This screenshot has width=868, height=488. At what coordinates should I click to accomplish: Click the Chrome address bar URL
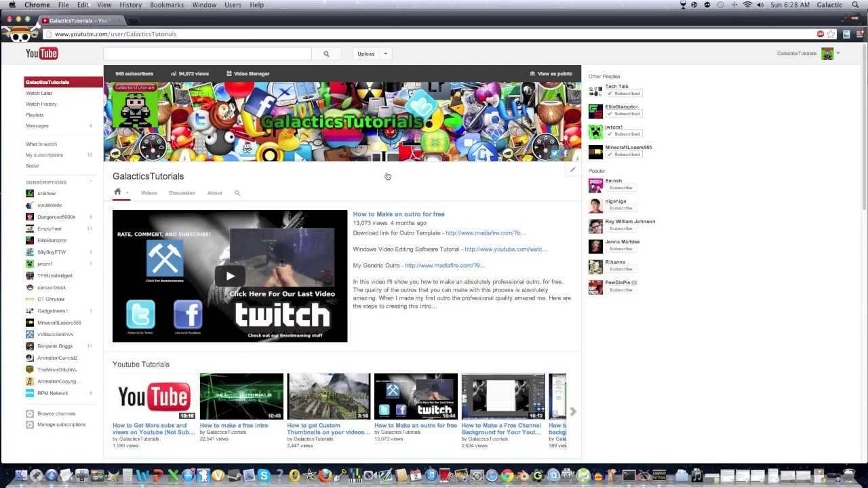115,34
